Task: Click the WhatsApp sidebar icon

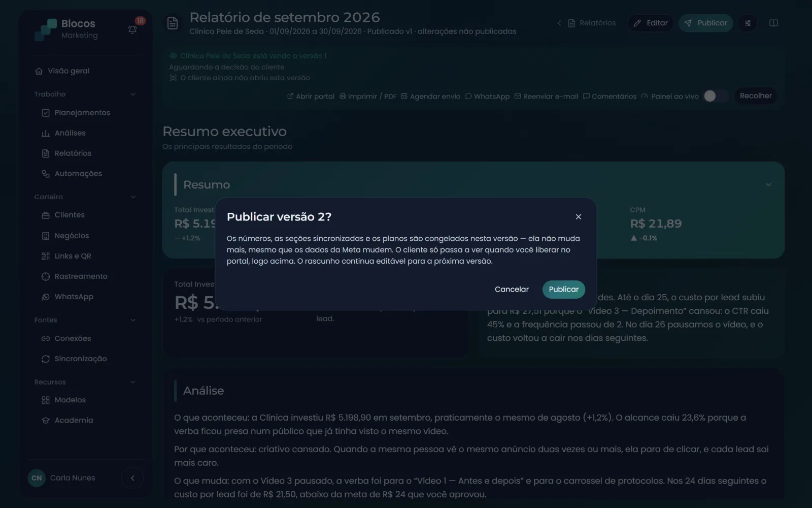Action: 46,297
